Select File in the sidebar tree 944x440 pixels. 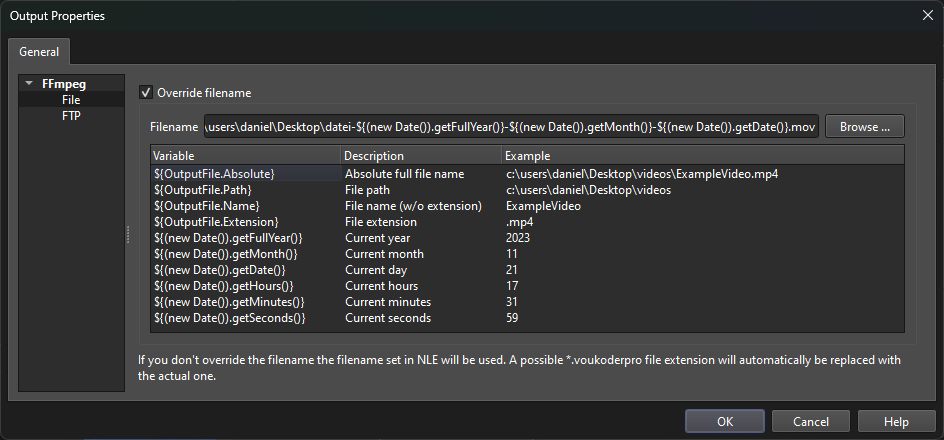(x=70, y=100)
